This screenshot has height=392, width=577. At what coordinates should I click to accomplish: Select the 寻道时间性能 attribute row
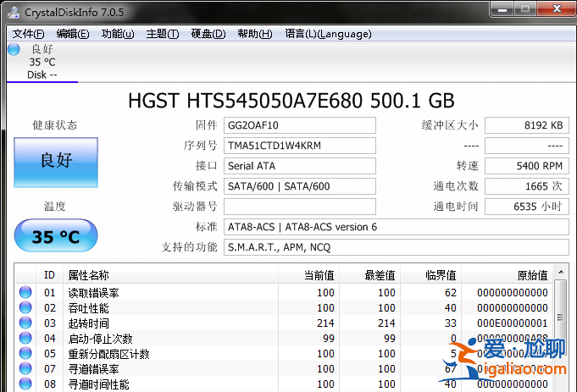(x=284, y=384)
